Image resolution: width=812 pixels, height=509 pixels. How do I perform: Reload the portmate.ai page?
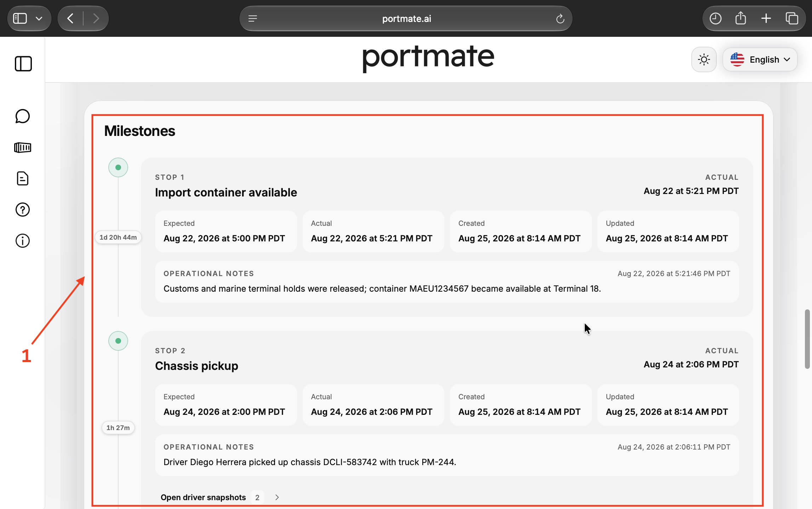(x=560, y=18)
